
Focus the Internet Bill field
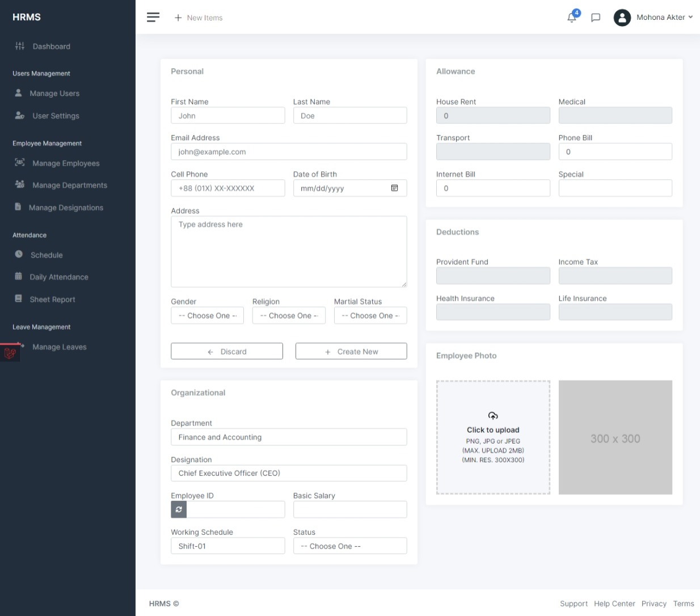[x=493, y=188]
